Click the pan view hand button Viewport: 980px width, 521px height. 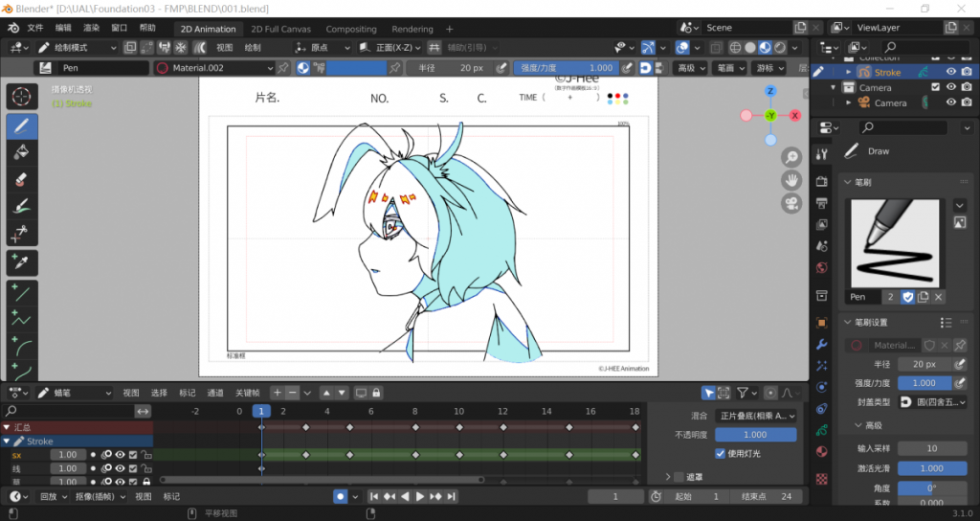pos(791,180)
